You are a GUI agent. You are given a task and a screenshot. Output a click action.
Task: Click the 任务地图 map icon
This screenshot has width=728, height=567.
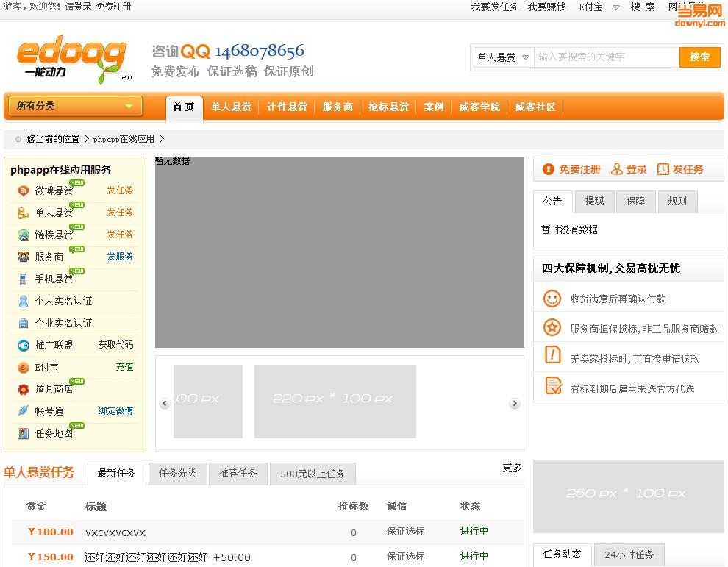24,433
